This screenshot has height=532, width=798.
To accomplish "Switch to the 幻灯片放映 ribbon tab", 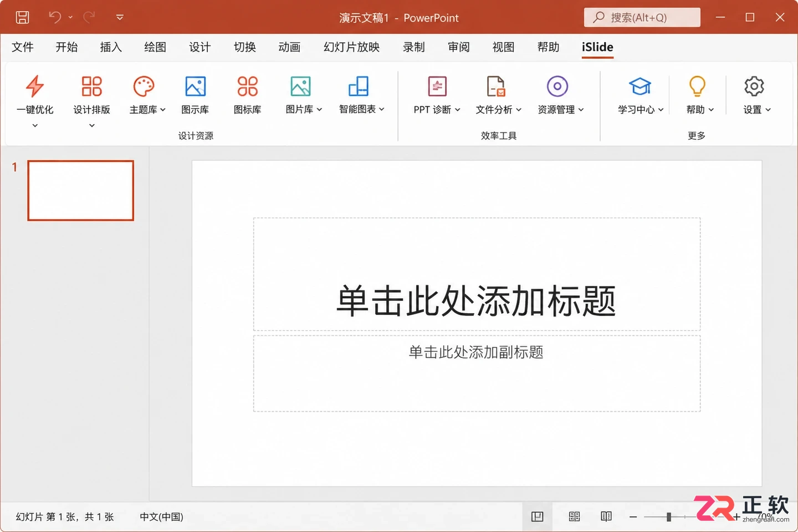I will click(x=352, y=47).
